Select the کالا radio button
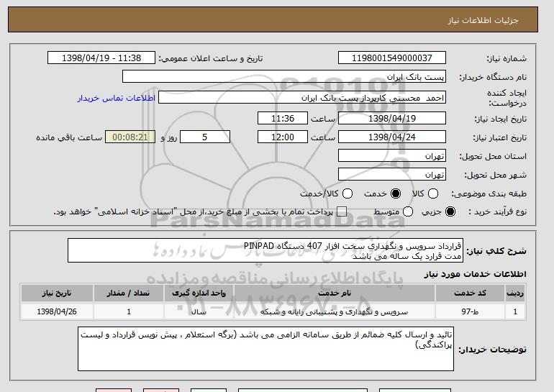This screenshot has width=554, height=392. point(433,193)
